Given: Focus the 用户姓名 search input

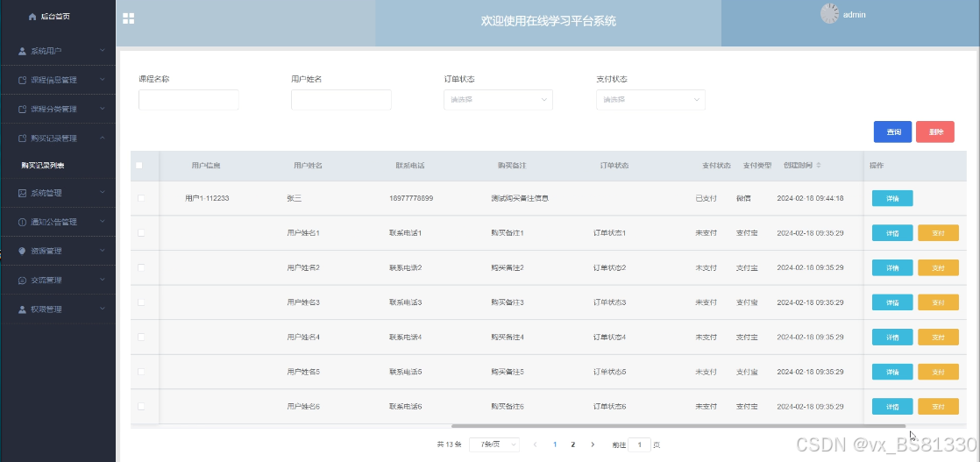Looking at the screenshot, I should (341, 100).
